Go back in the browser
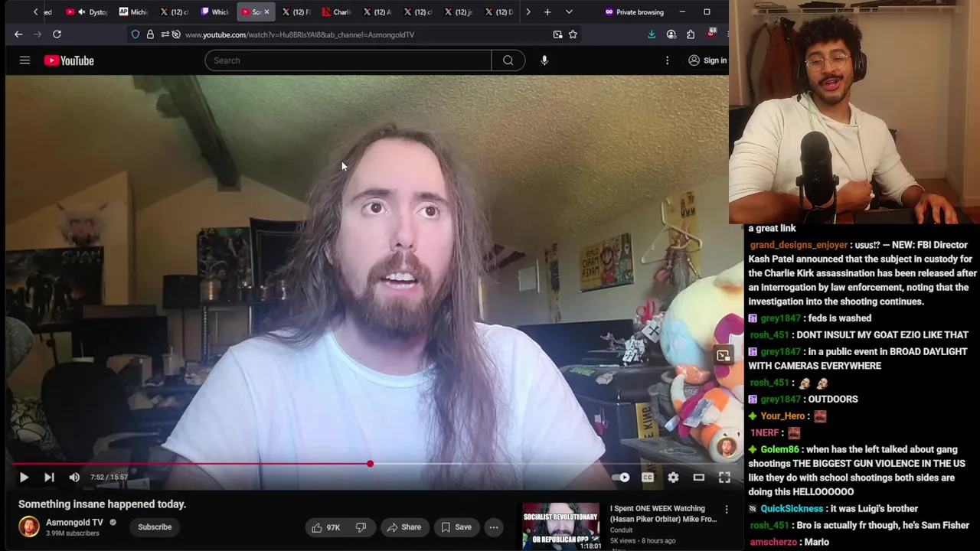980x551 pixels. 18,34
